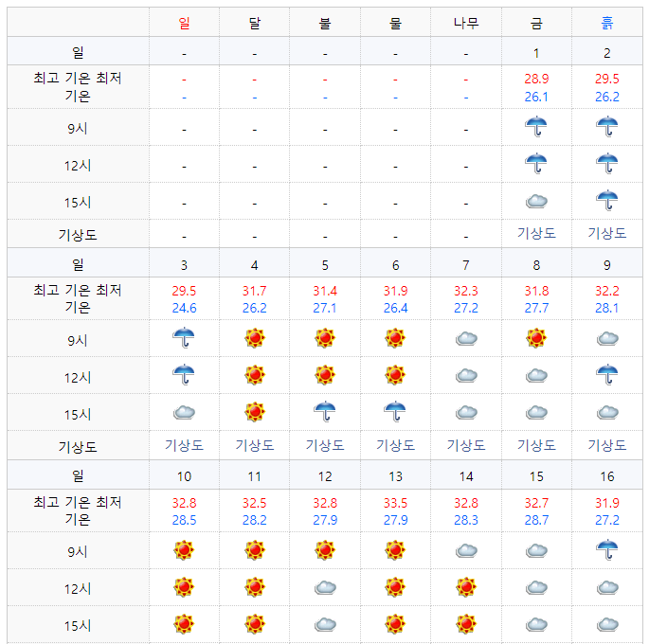649x644 pixels.
Task: Click the 9시 umbrella icon for day 1
Action: click(x=536, y=127)
